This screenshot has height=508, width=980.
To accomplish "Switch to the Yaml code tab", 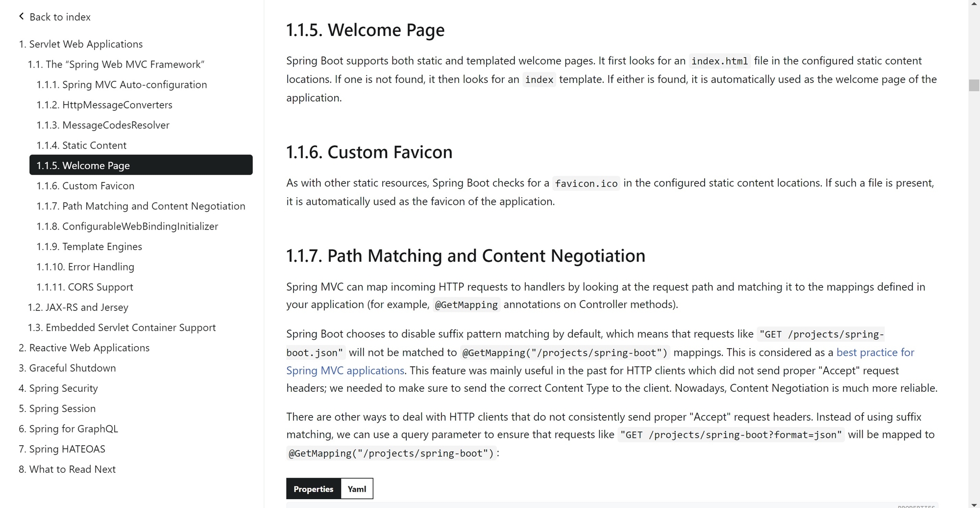I will click(x=357, y=488).
